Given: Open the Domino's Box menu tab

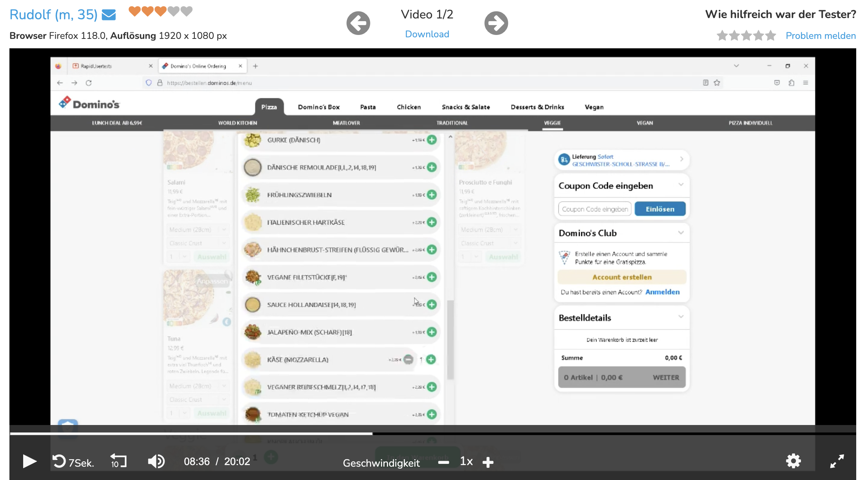Looking at the screenshot, I should tap(319, 107).
